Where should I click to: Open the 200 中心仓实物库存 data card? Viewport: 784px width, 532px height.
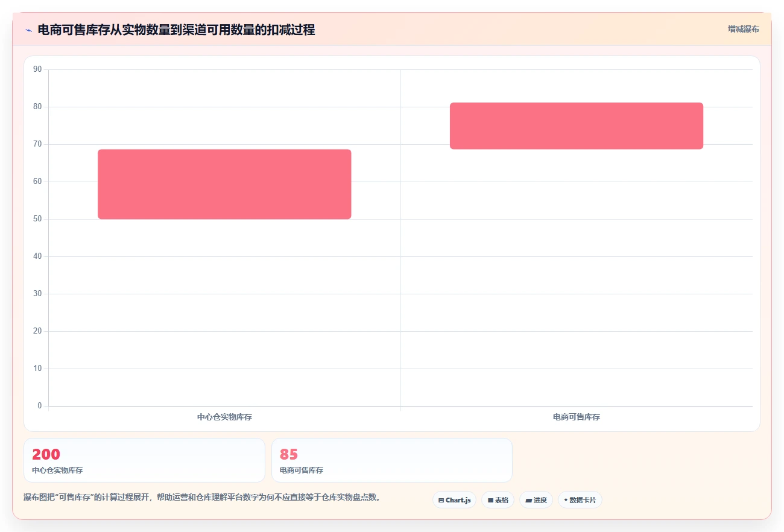click(x=144, y=460)
